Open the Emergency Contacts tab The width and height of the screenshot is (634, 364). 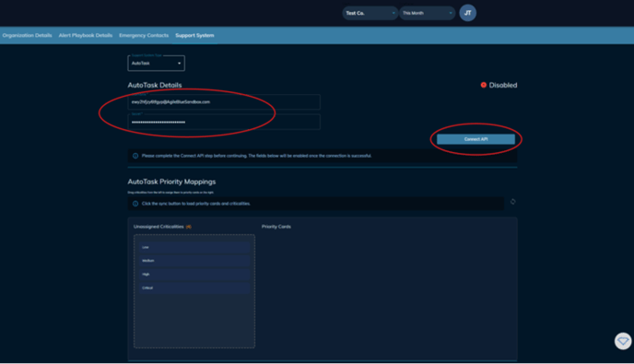[x=144, y=35]
